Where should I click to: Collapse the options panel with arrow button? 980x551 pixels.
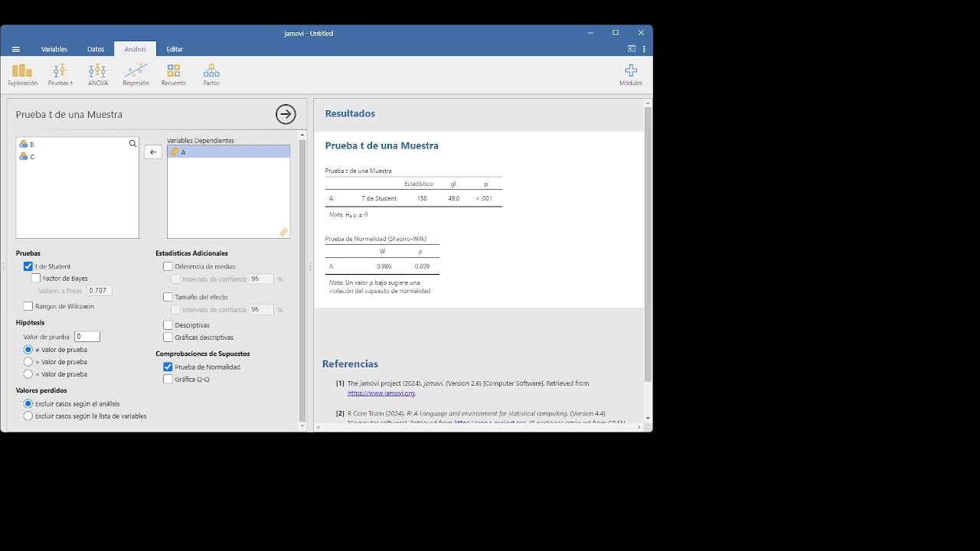click(286, 114)
